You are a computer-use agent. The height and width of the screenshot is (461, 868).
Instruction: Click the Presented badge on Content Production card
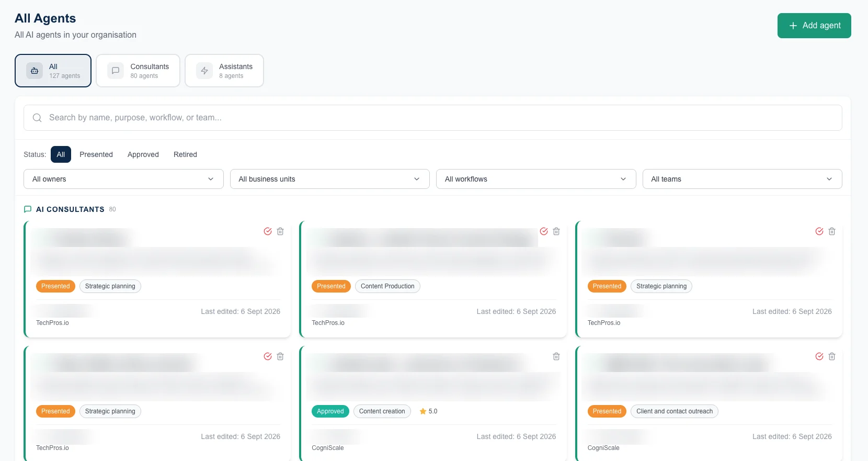click(331, 286)
